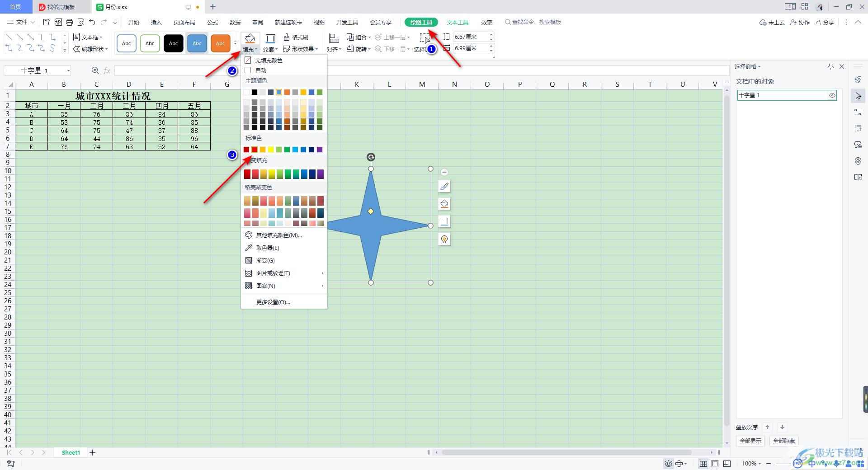Open the 图案 pattern submenu
Screen dimensions: 868x470
[284, 286]
